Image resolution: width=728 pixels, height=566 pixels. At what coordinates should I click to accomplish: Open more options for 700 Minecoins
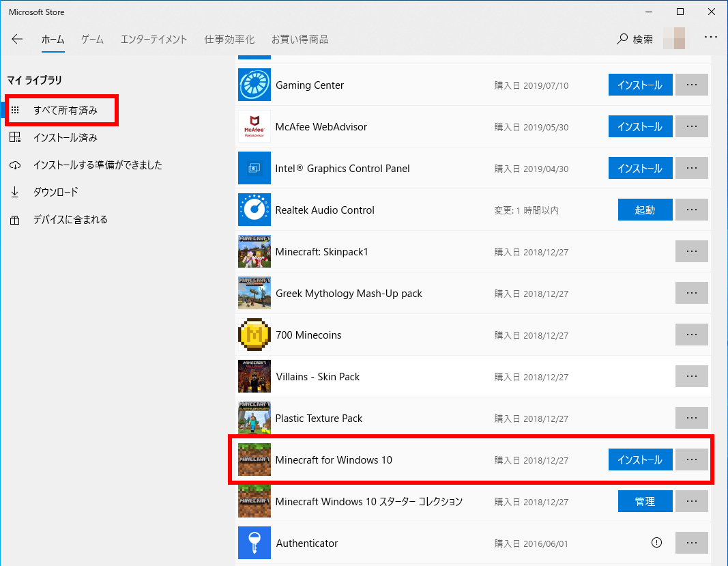691,335
